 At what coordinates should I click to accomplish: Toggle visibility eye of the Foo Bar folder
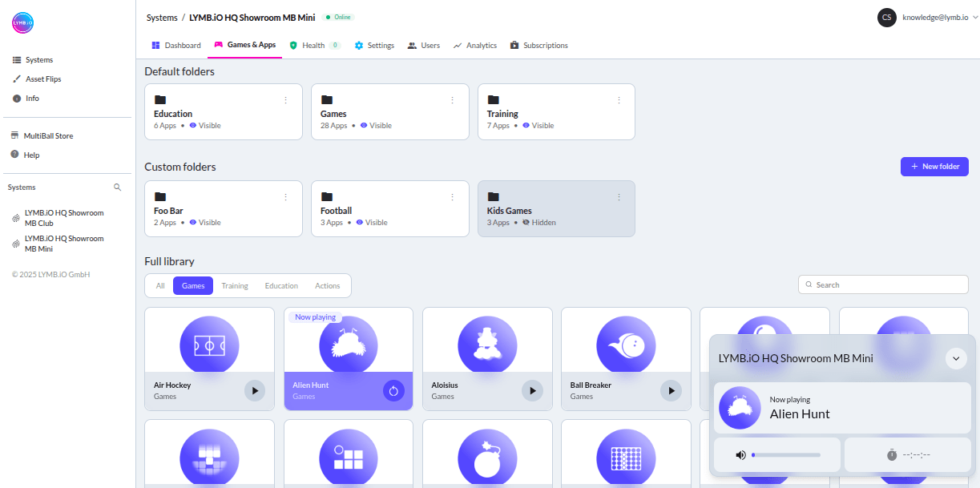click(193, 223)
